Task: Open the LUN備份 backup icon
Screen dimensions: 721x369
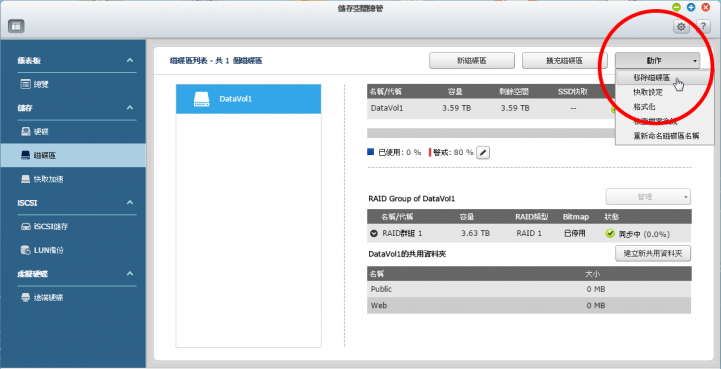Action: point(26,250)
